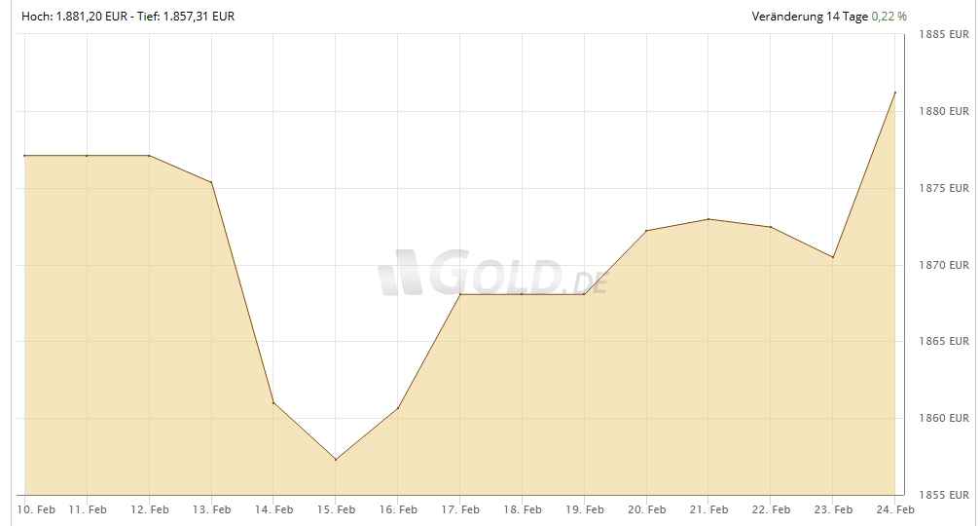Click the 1855 EUR y-axis label

[944, 495]
